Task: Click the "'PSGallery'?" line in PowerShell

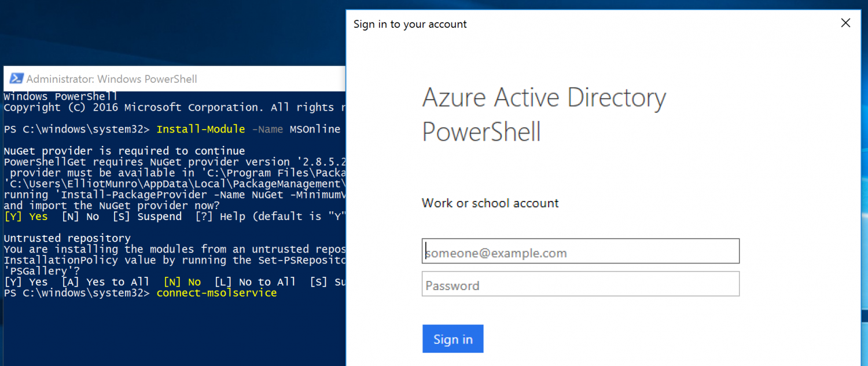Action: pyautogui.click(x=42, y=271)
